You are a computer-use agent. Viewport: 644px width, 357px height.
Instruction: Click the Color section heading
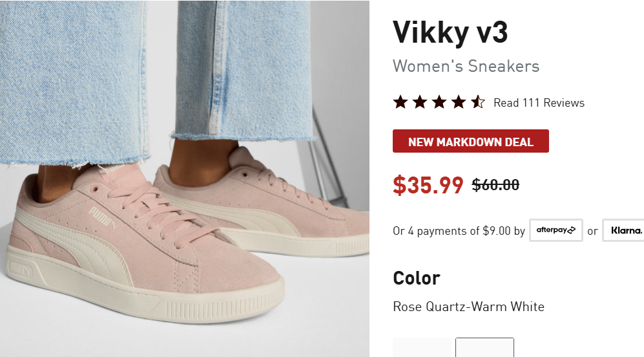[x=417, y=278]
